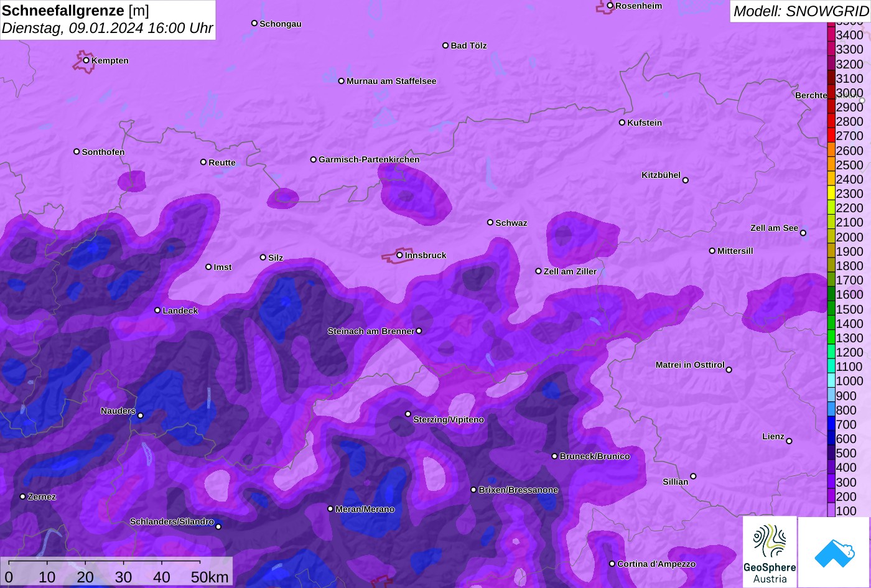Click the Rosenheim location marker
Image resolution: width=871 pixels, height=588 pixels.
(610, 6)
